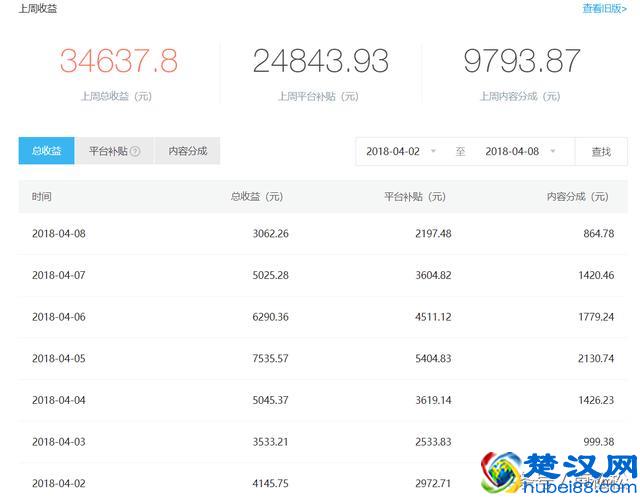The height and width of the screenshot is (497, 640).
Task: Click platform subsidy value 2972.71
Action: [x=433, y=483]
